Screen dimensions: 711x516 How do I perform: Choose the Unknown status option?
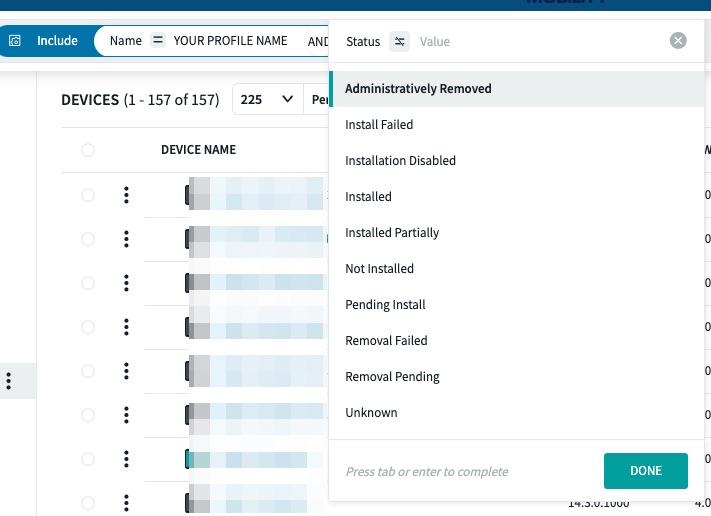(x=371, y=413)
